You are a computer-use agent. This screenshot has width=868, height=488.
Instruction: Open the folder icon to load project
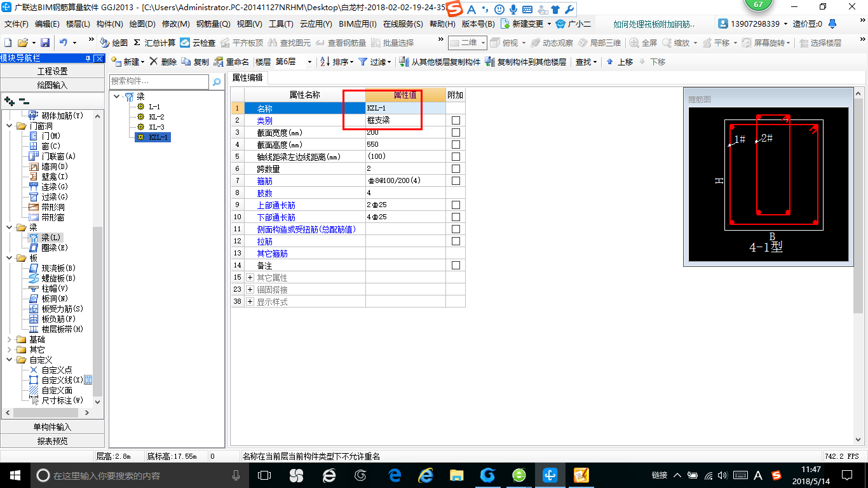click(23, 43)
